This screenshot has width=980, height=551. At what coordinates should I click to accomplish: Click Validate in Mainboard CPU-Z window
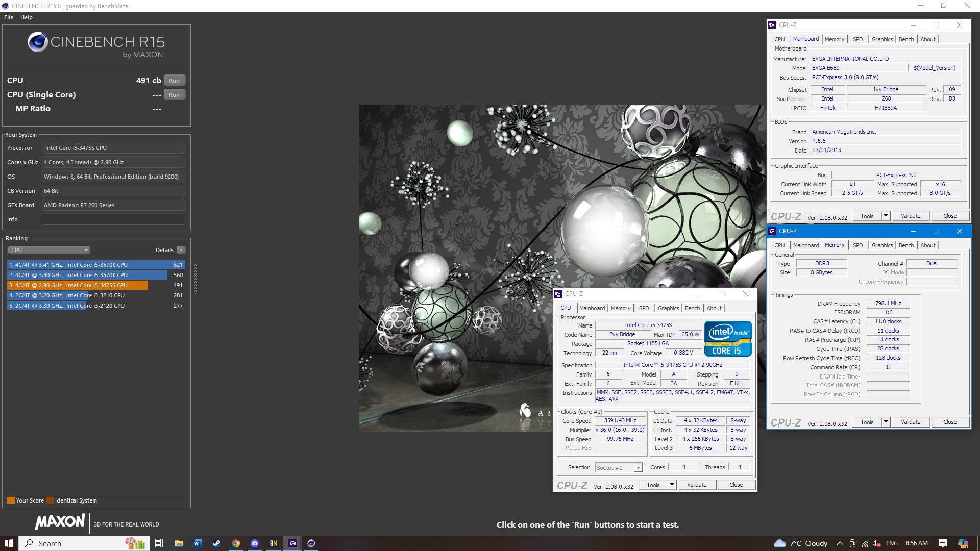pos(911,216)
